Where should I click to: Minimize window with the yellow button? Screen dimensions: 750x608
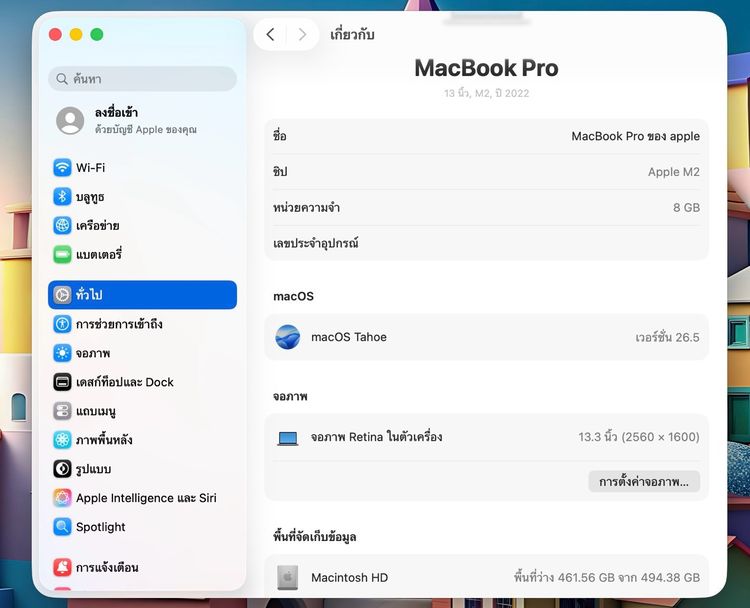pos(76,34)
